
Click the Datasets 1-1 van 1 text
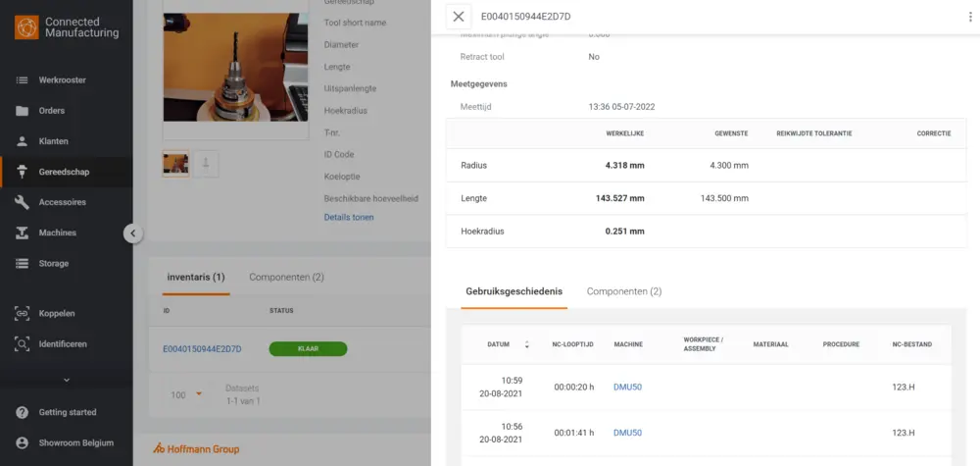[242, 394]
